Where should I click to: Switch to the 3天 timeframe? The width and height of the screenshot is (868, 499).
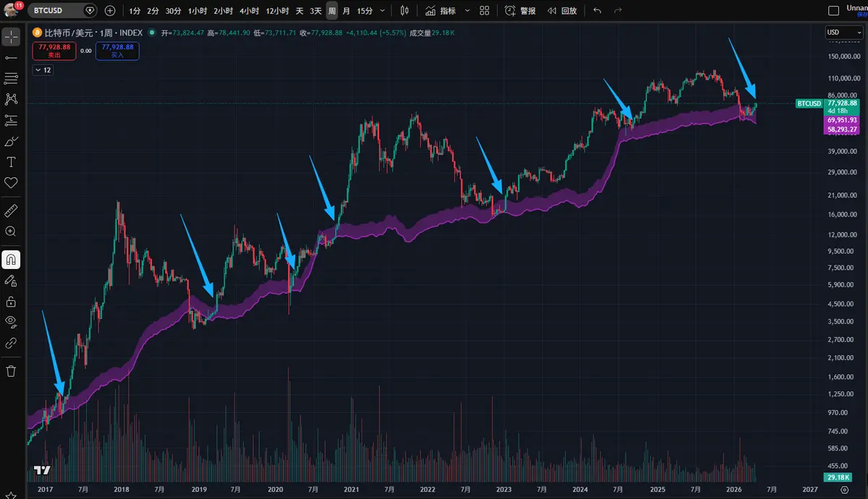(x=315, y=11)
